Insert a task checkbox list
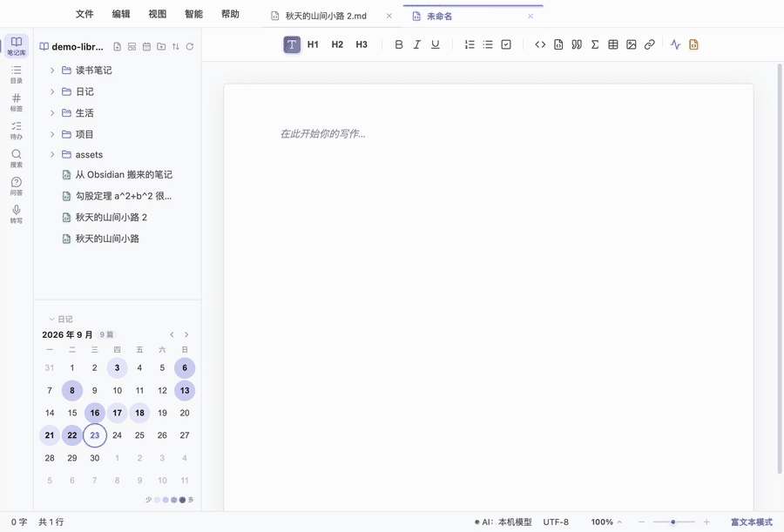The width and height of the screenshot is (784, 532). click(x=506, y=44)
